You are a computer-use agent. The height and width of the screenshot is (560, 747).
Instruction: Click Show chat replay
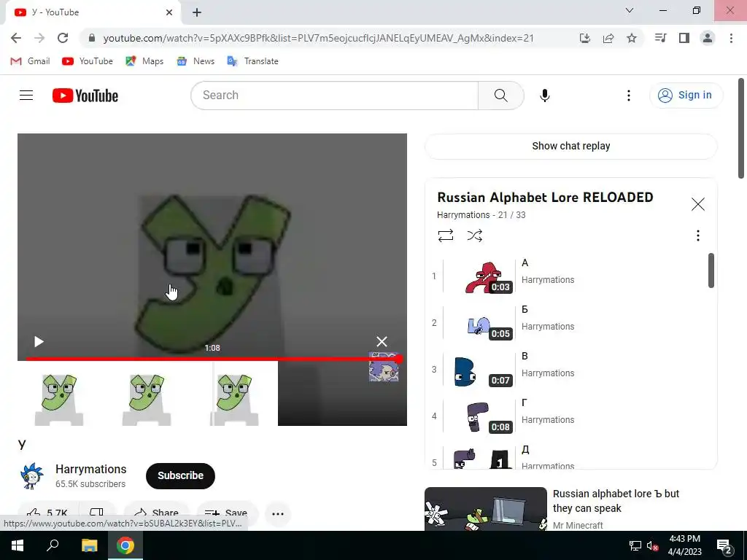tap(570, 146)
